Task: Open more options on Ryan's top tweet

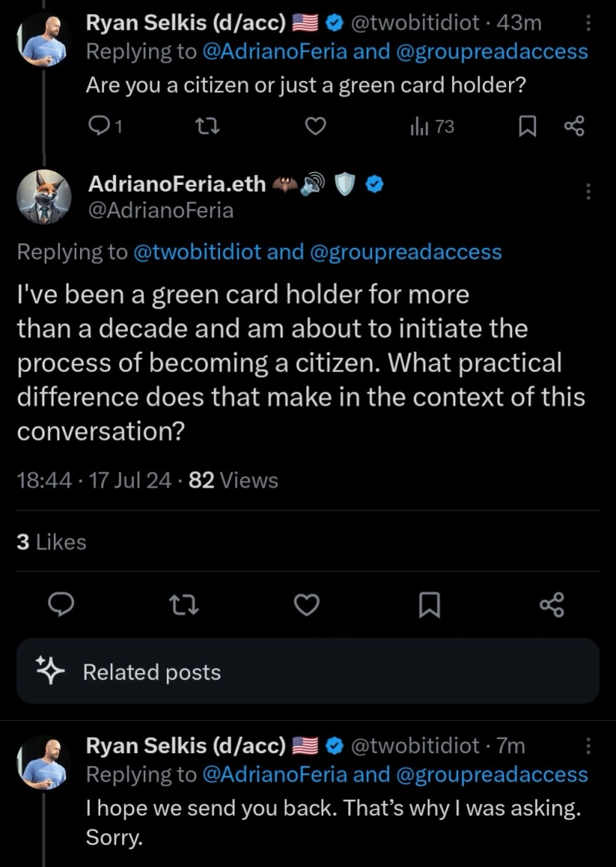Action: pyautogui.click(x=589, y=24)
